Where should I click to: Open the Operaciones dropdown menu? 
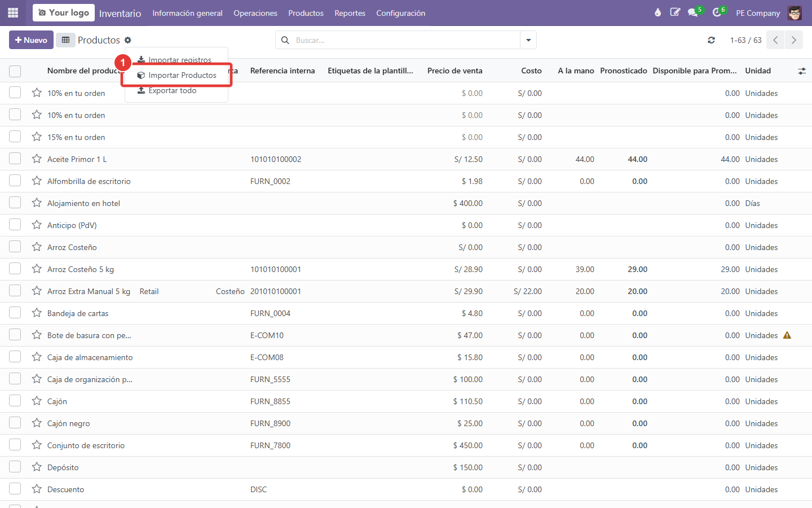pyautogui.click(x=255, y=13)
